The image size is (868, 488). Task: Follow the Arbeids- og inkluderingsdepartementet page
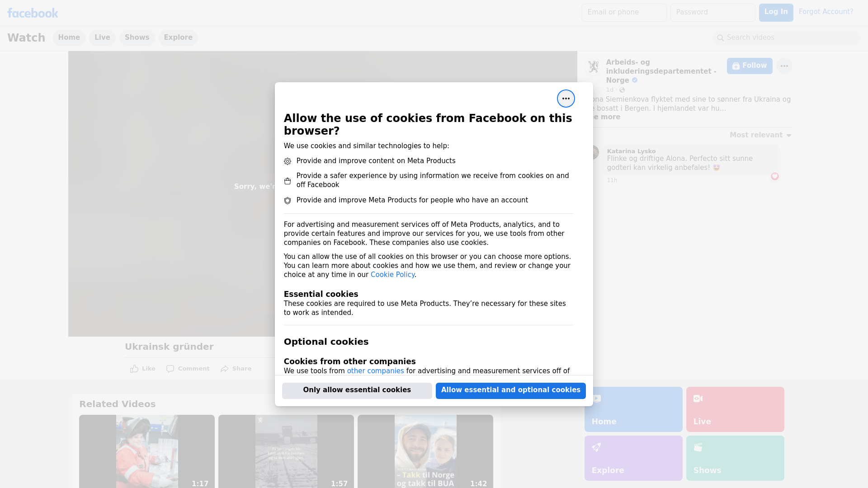tap(749, 66)
